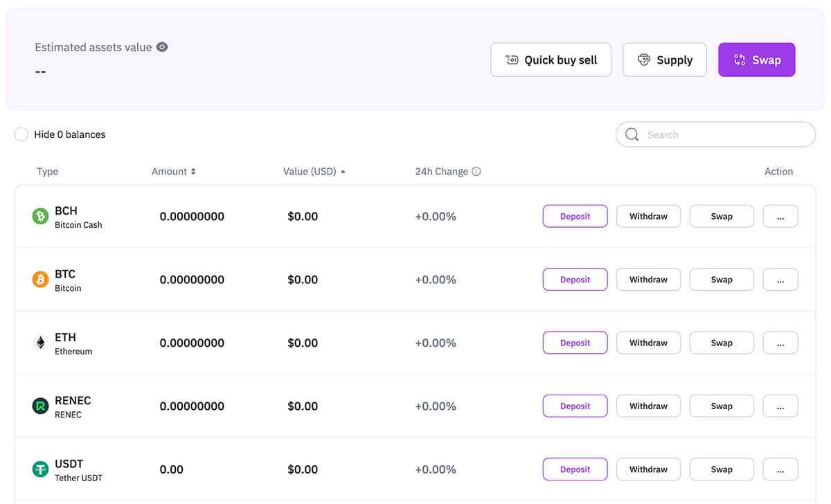This screenshot has width=831, height=504.
Task: Withdraw Ethereum
Action: click(648, 343)
